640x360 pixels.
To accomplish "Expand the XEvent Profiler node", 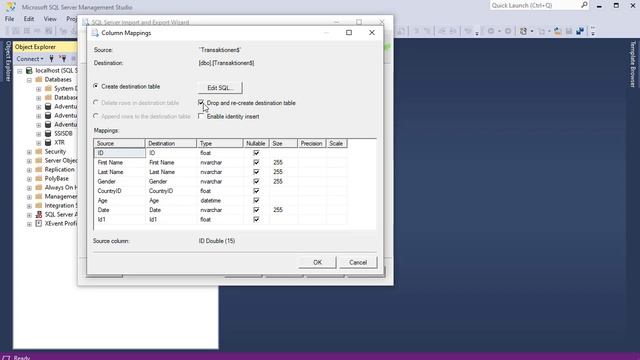I will click(29, 224).
